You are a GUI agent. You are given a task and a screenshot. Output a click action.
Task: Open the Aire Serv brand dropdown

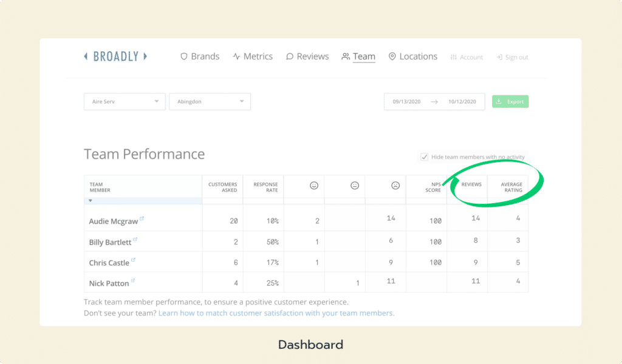click(125, 101)
